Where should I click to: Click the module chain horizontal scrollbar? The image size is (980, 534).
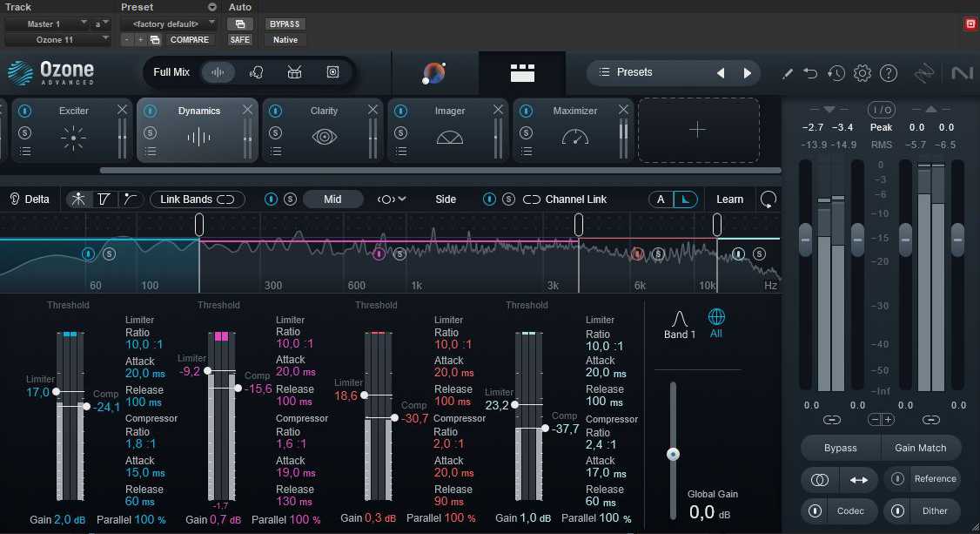coord(440,170)
